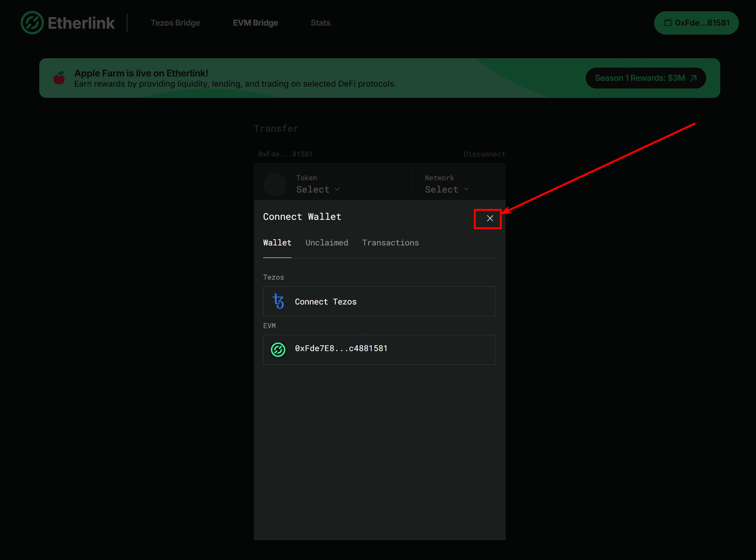The height and width of the screenshot is (560, 756).
Task: Switch to the Transactions tab
Action: pyautogui.click(x=390, y=243)
